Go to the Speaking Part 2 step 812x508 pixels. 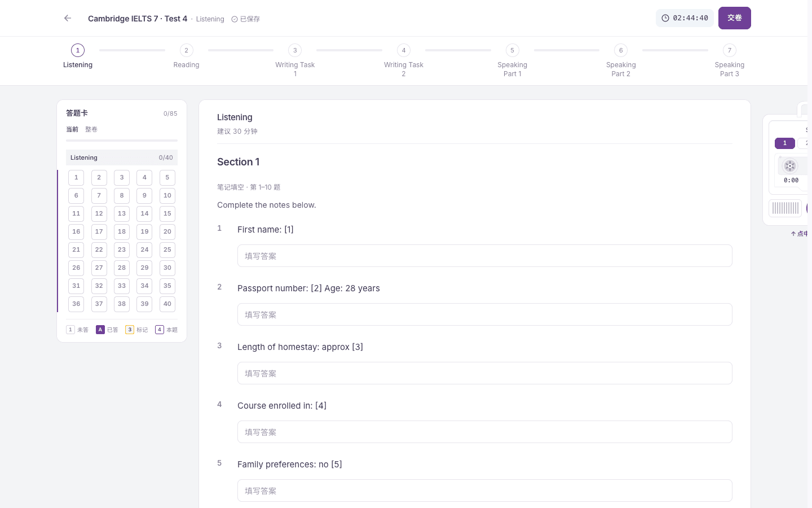point(621,60)
